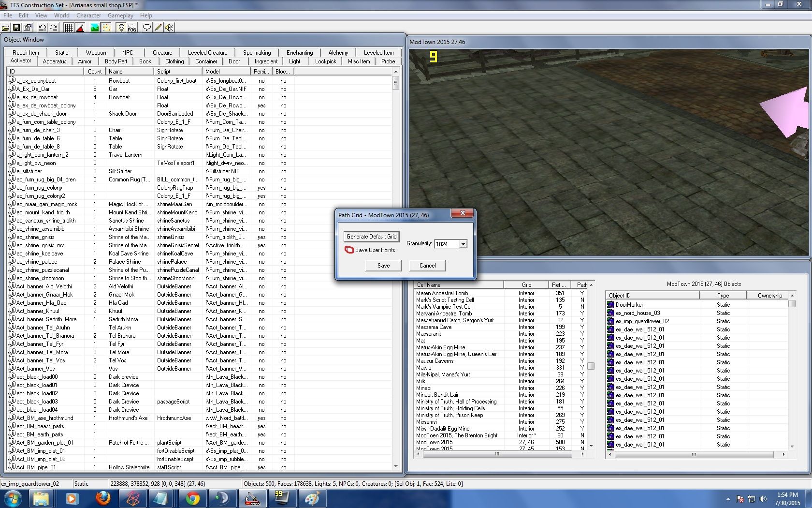Toggle the Path Grid editing icon

[x=106, y=28]
